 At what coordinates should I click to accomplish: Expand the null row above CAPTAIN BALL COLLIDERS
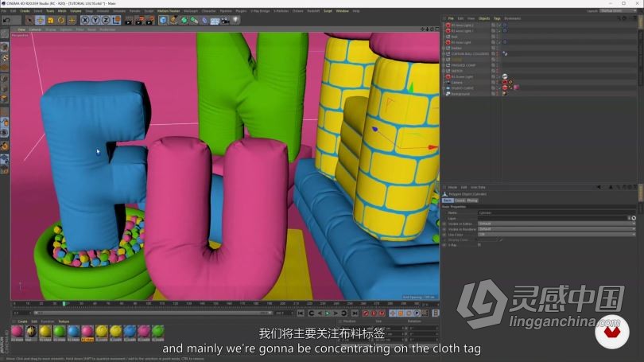(443, 48)
